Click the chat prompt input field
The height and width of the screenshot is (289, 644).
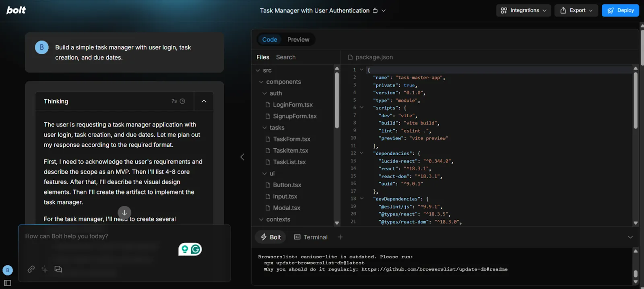[101, 236]
